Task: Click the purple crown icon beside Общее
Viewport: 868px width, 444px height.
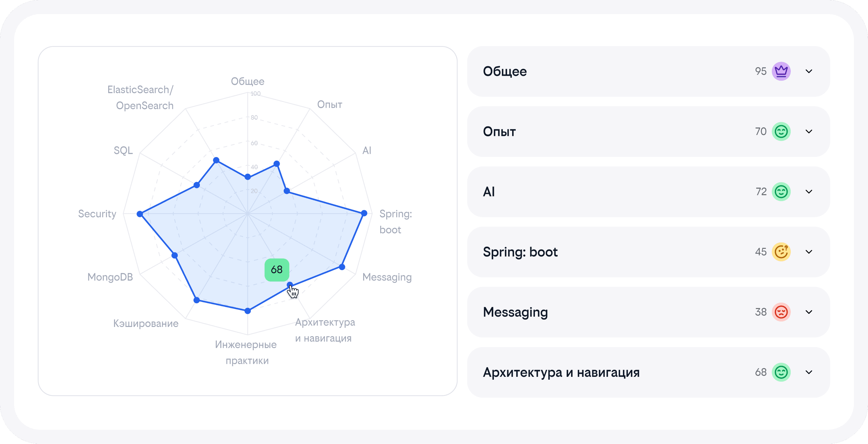Action: (781, 71)
